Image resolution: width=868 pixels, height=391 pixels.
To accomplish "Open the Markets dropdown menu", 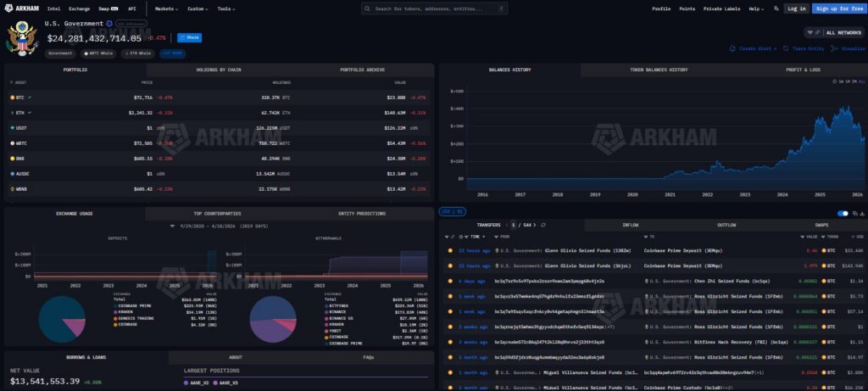I will click(166, 8).
